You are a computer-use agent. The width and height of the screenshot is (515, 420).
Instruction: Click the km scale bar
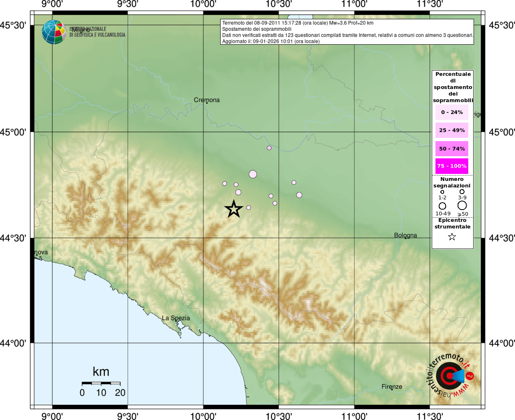101,383
